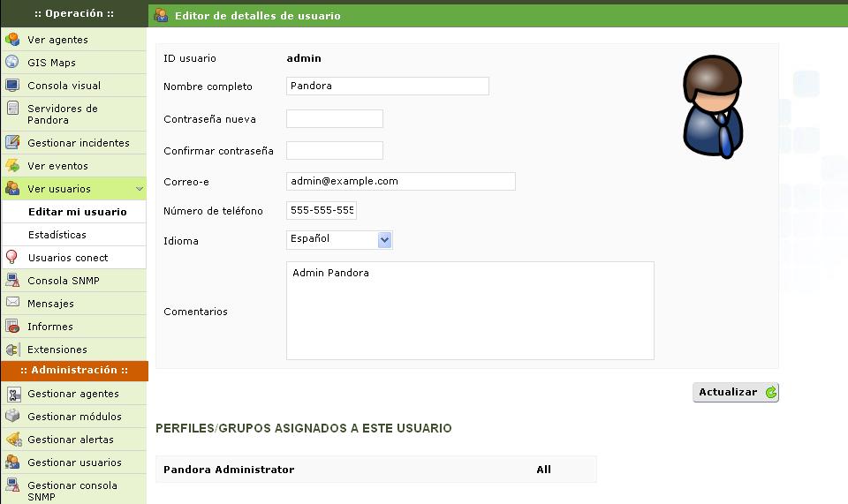Collapse the Ver usuarios submenu arrow
This screenshot has height=504, width=848.
[x=140, y=189]
